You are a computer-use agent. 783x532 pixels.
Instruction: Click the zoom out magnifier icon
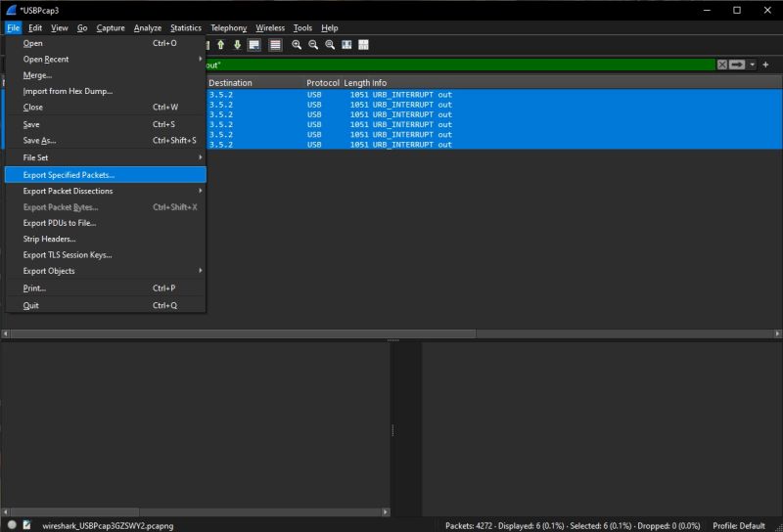click(x=313, y=45)
